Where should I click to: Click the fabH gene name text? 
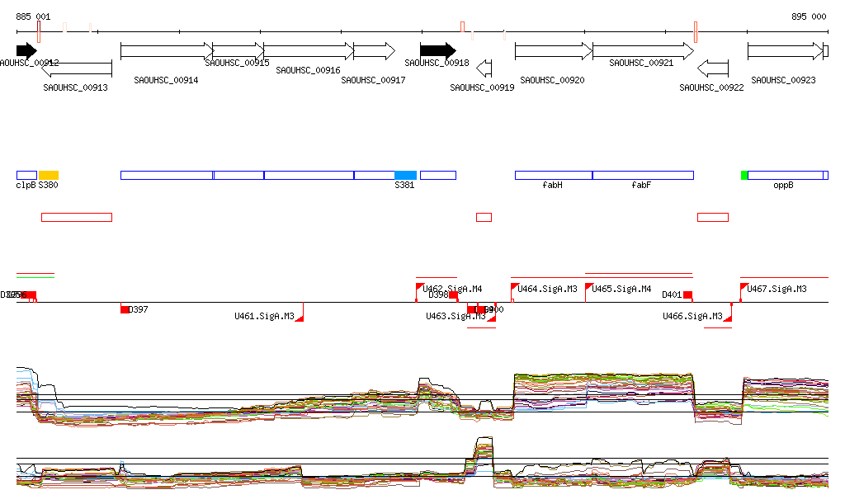[x=552, y=186]
